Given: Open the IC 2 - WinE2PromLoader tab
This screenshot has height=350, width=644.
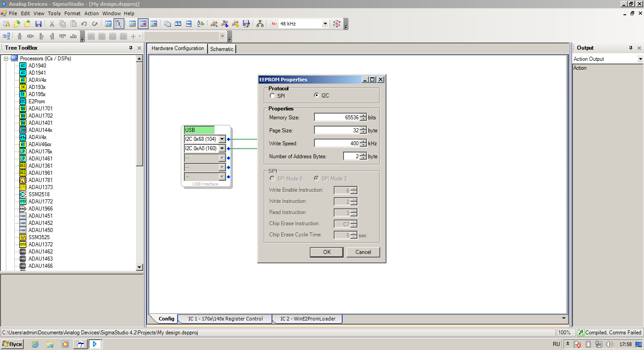Looking at the screenshot, I should (x=308, y=319).
